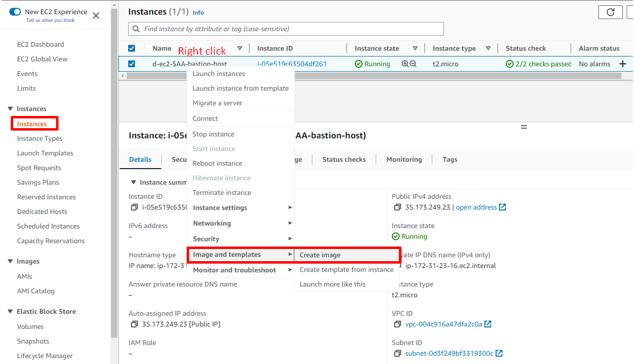634x364 pixels.
Task: Click the refresh instances button
Action: point(610,13)
